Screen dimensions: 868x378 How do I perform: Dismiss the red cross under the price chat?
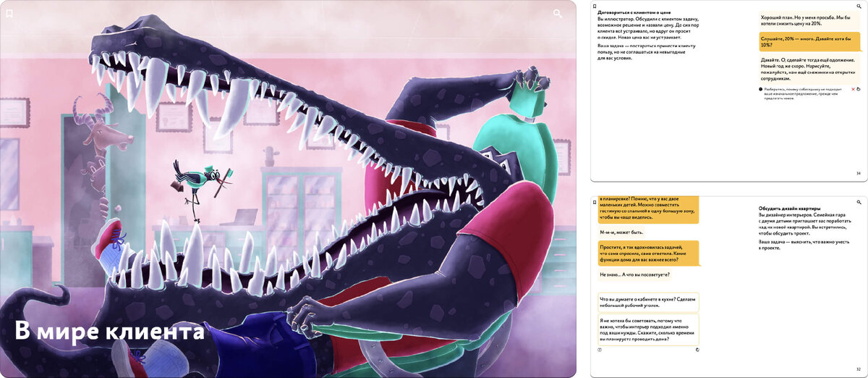[x=854, y=89]
